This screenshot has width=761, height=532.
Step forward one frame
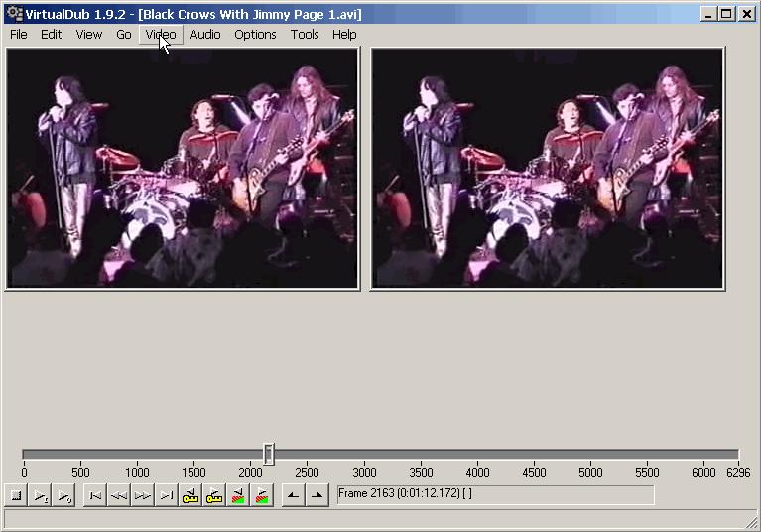click(143, 495)
